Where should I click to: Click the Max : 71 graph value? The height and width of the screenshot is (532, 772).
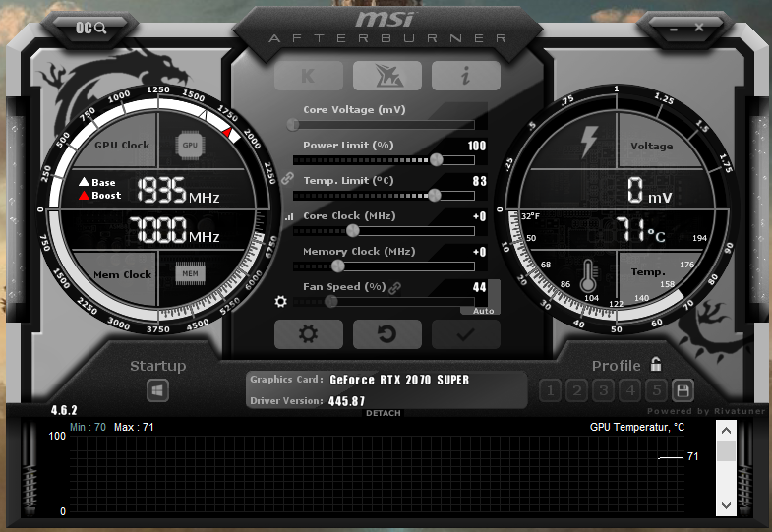pos(134,427)
